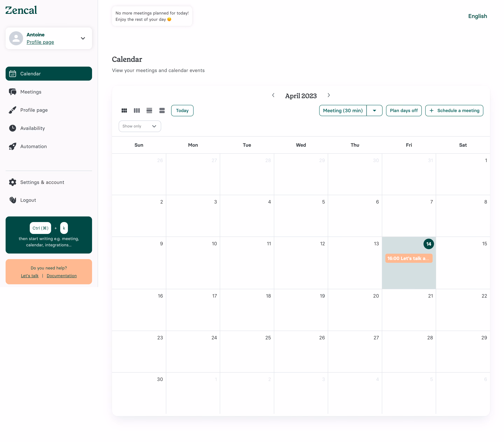Open Availability in the sidebar

[x=49, y=128]
